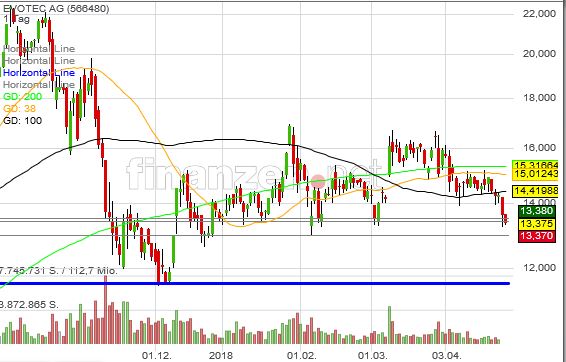This screenshot has width=566, height=362.
Task: Select the yellow 14,41988 moving average tag
Action: coord(535,191)
